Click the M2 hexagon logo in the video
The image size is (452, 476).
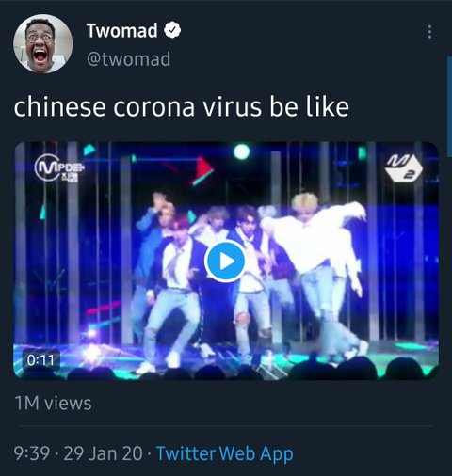404,169
